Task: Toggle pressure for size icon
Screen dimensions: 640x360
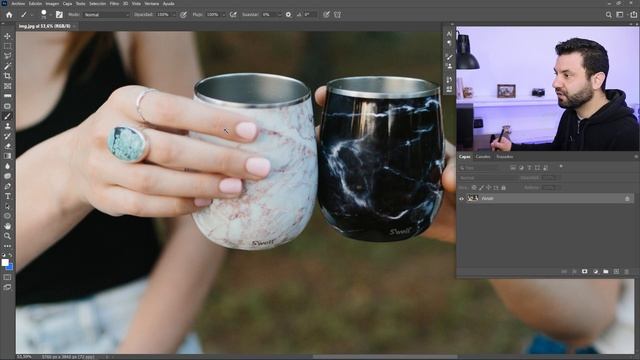Action: click(x=326, y=15)
